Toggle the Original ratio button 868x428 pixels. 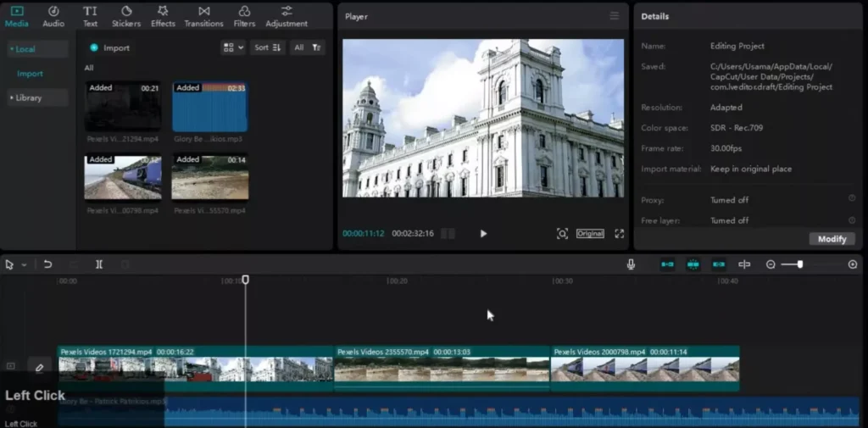click(590, 234)
